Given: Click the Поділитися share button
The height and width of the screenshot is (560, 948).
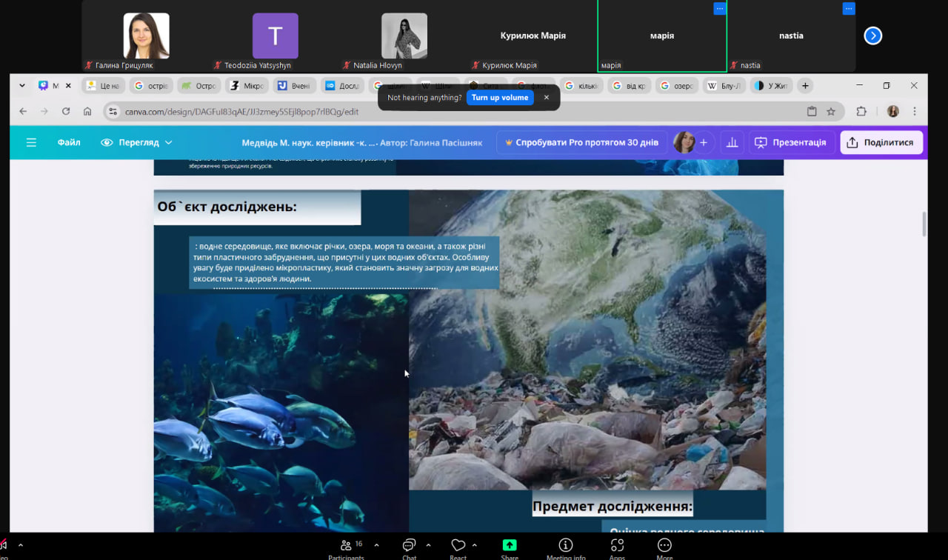Looking at the screenshot, I should [x=881, y=142].
